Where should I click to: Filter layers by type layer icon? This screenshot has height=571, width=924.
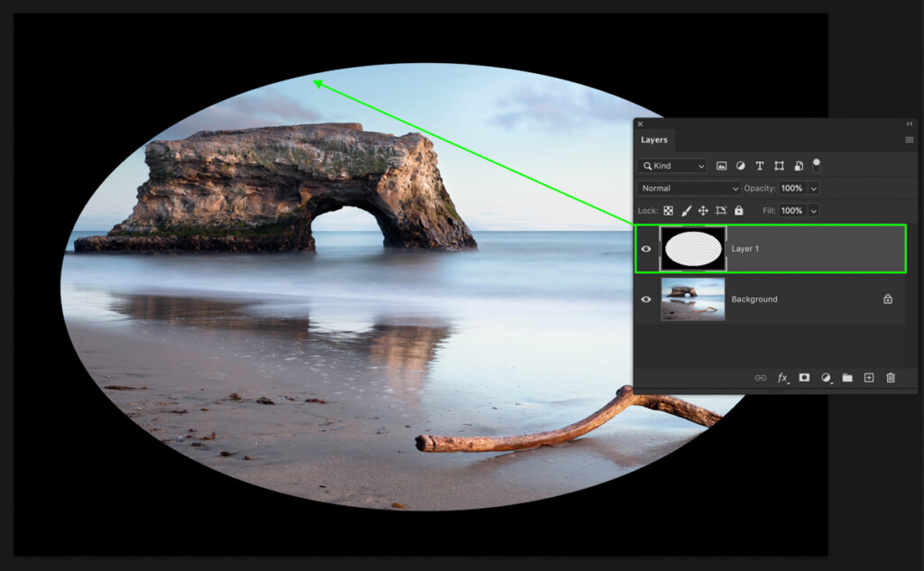click(760, 166)
